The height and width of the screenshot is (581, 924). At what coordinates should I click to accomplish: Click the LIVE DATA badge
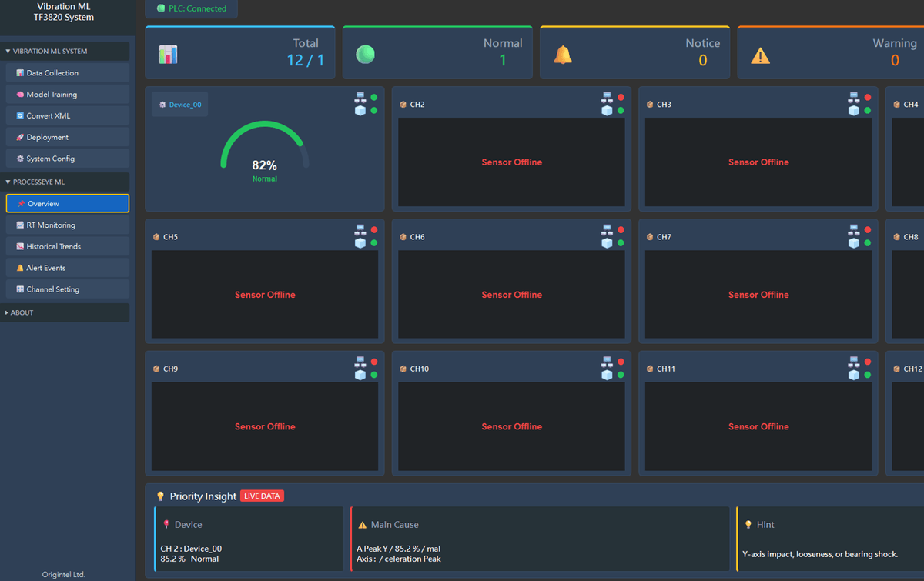[x=263, y=496]
